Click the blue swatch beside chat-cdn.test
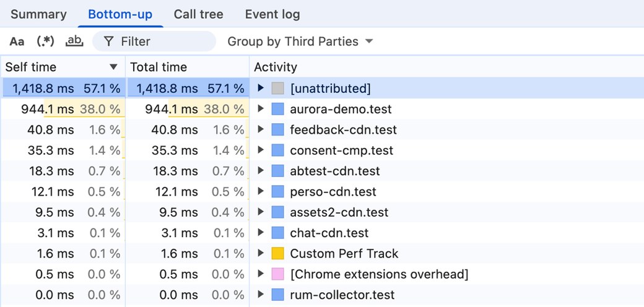Viewport: 644px width, 307px height. point(277,233)
